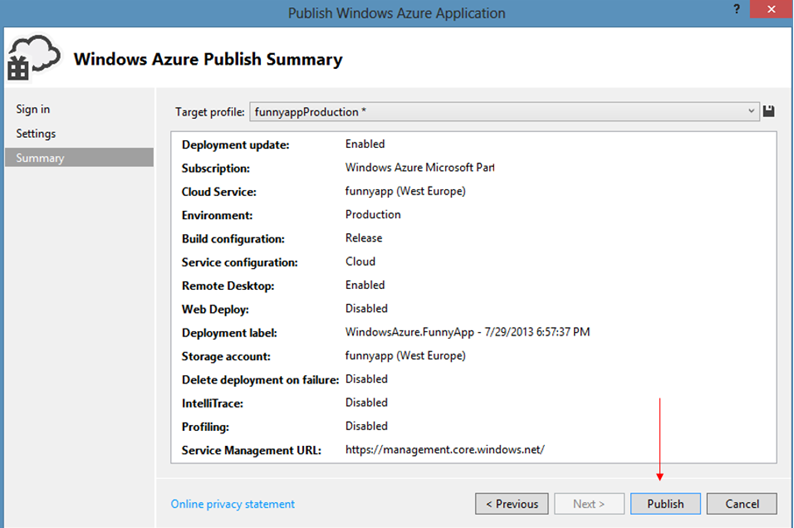
Task: Save the target profile using disk icon
Action: coord(768,111)
